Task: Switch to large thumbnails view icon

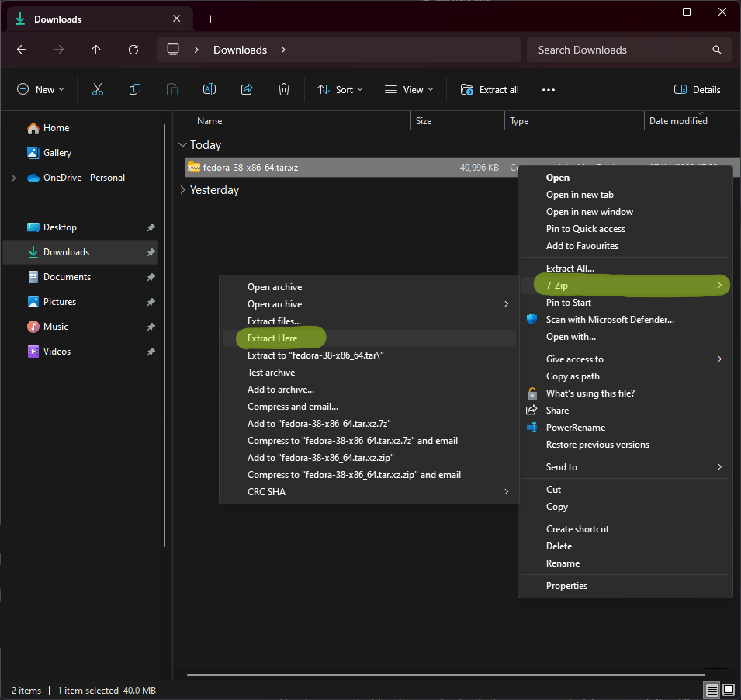Action: tap(728, 690)
